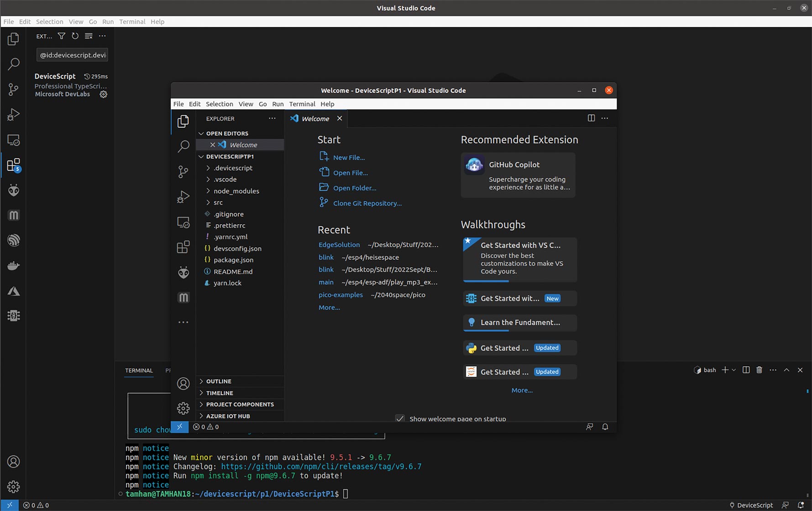The height and width of the screenshot is (511, 812).
Task: Open PlatformIO alien icon in front window
Action: 183,273
